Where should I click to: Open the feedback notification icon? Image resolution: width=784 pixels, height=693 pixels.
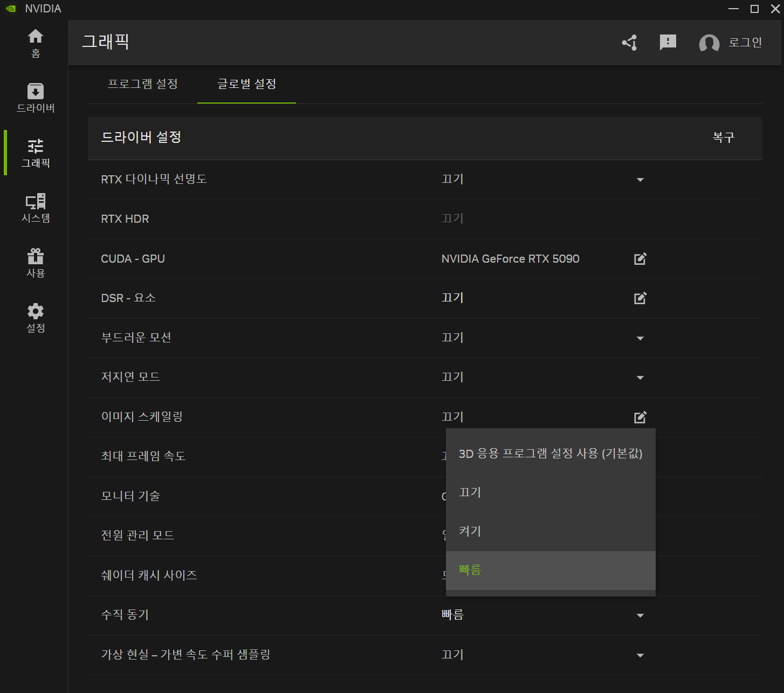coord(668,43)
